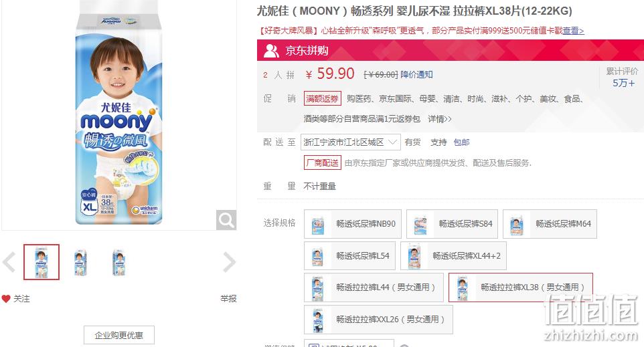
Task: Click the 满额返券 promotion tag
Action: pos(323,99)
